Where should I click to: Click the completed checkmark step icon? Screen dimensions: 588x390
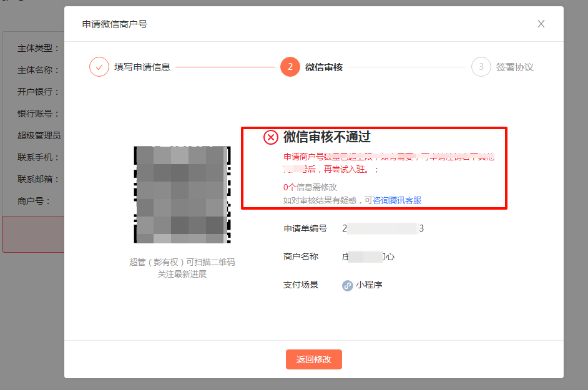pos(99,67)
